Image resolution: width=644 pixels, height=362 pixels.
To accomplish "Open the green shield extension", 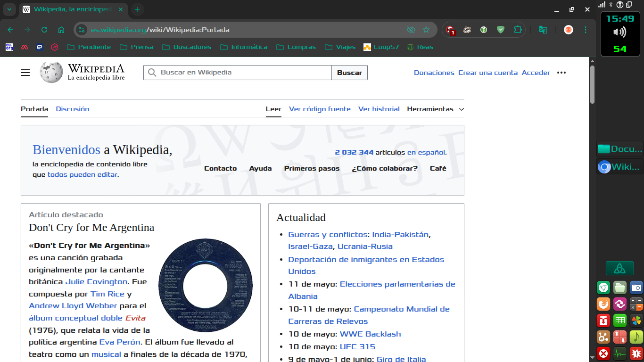I will click(501, 30).
